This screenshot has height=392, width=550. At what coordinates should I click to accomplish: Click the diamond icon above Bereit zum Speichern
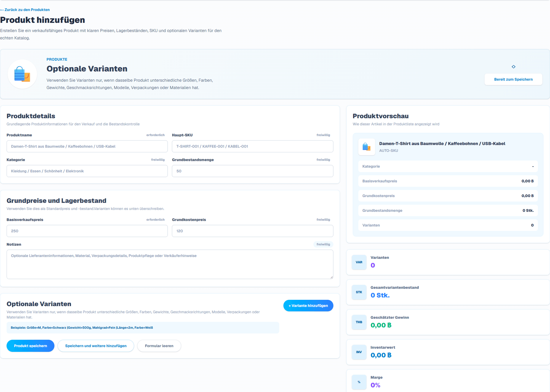point(513,67)
